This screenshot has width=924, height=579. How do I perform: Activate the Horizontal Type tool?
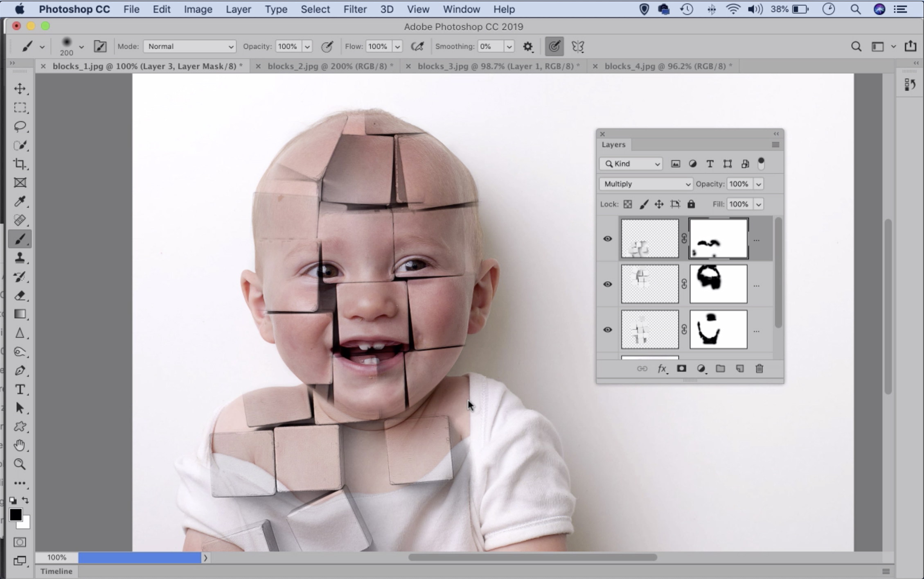(20, 389)
